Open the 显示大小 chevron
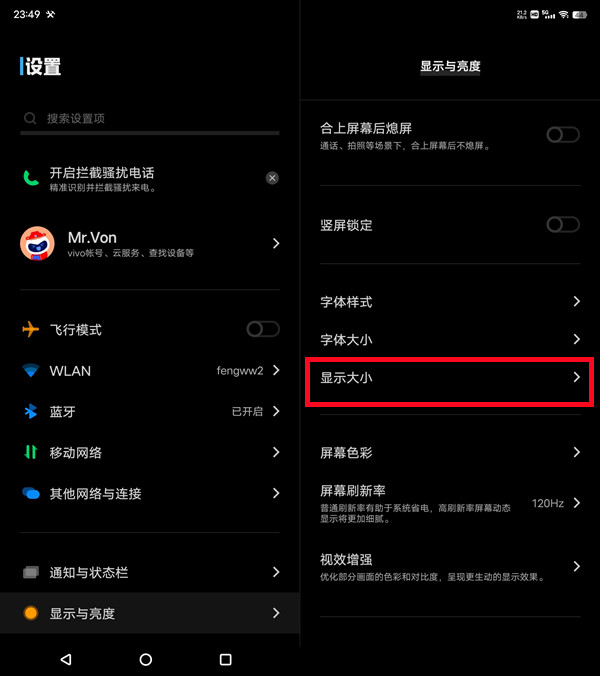 point(577,377)
